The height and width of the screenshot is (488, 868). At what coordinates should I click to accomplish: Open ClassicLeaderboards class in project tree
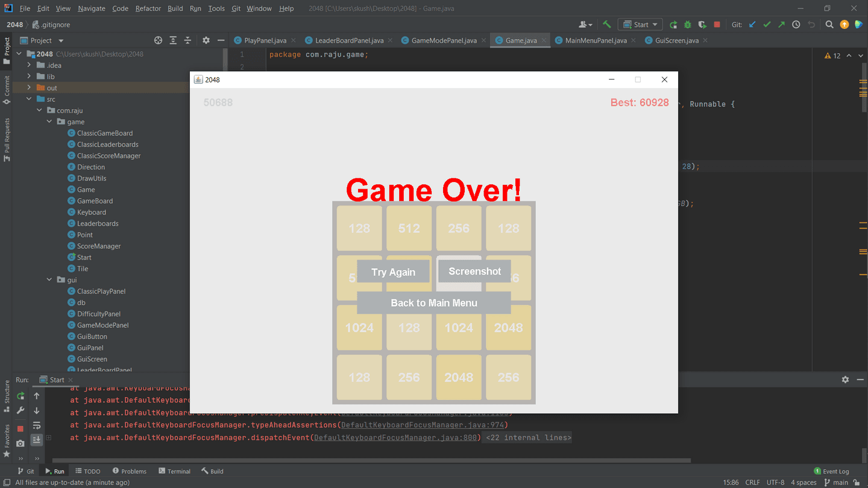[107, 145]
